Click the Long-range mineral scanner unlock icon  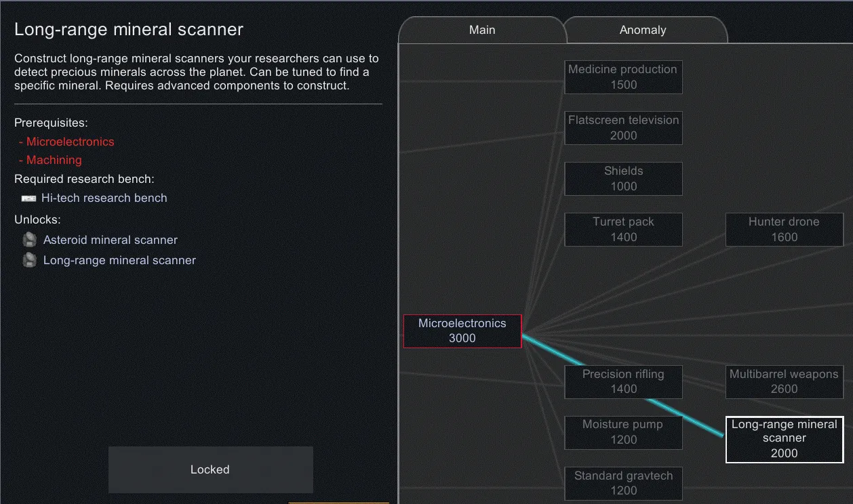29,260
